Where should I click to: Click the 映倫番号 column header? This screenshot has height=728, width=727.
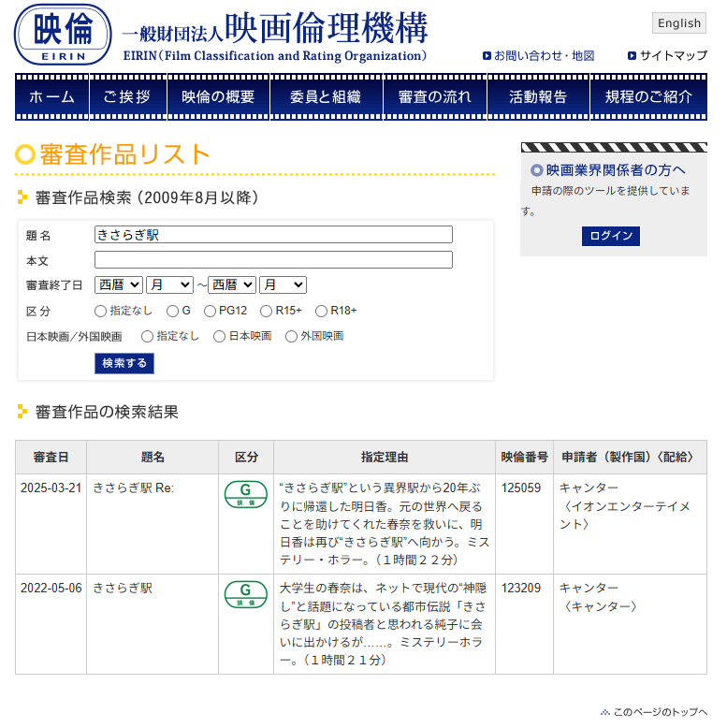[524, 458]
